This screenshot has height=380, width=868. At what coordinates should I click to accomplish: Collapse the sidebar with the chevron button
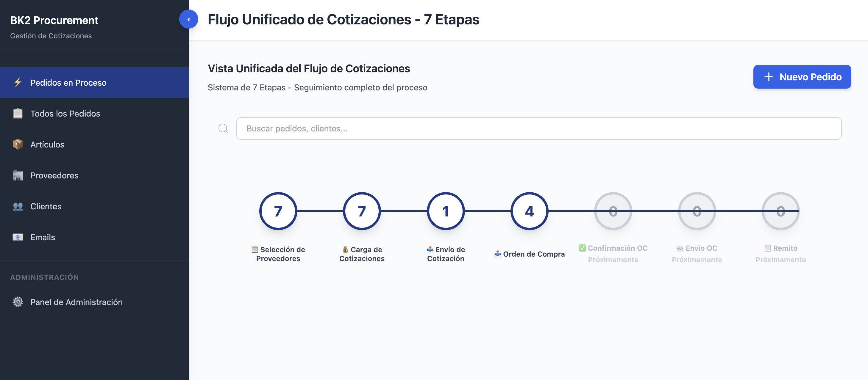[x=189, y=19]
